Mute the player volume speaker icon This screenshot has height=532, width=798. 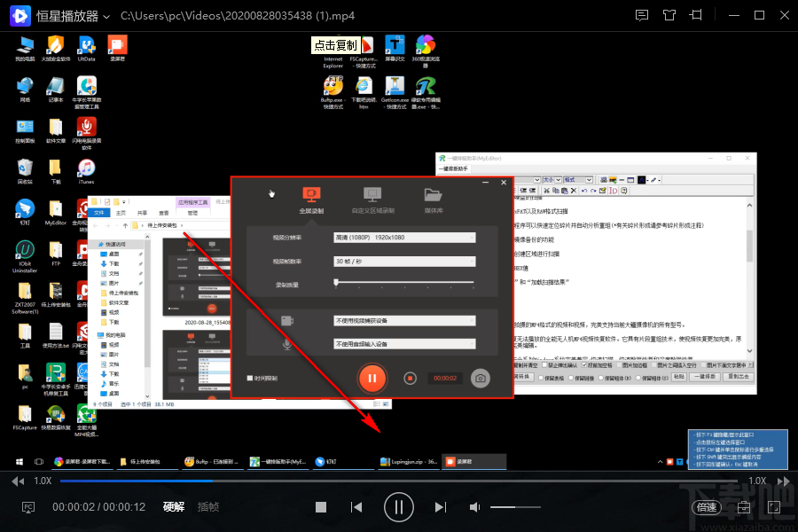pyautogui.click(x=474, y=507)
